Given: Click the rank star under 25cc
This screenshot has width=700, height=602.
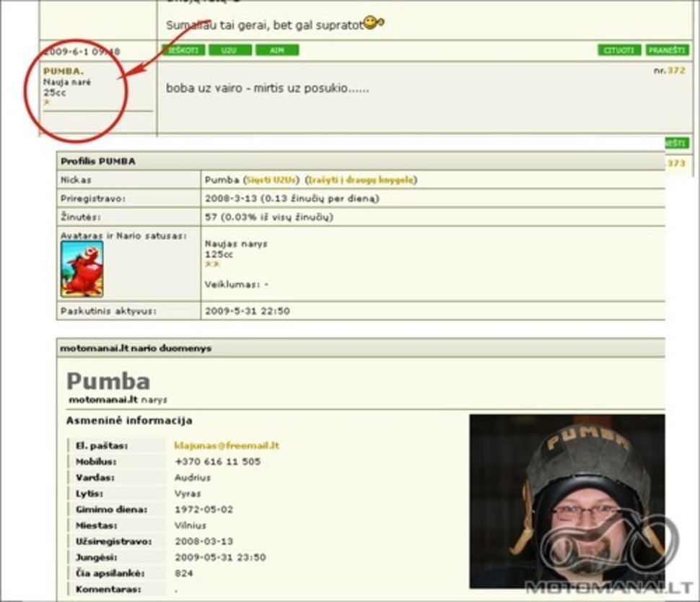Looking at the screenshot, I should click(x=47, y=102).
